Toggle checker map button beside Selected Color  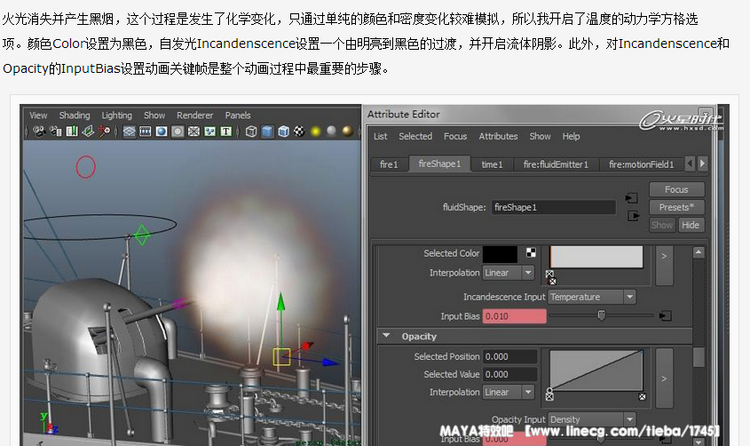click(530, 254)
